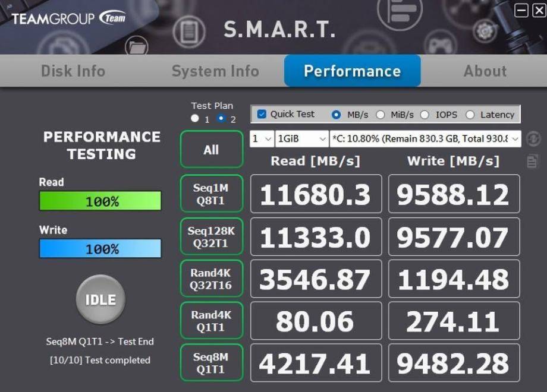Select the 11333.0 read result
547x392 pixels.
coord(316,236)
